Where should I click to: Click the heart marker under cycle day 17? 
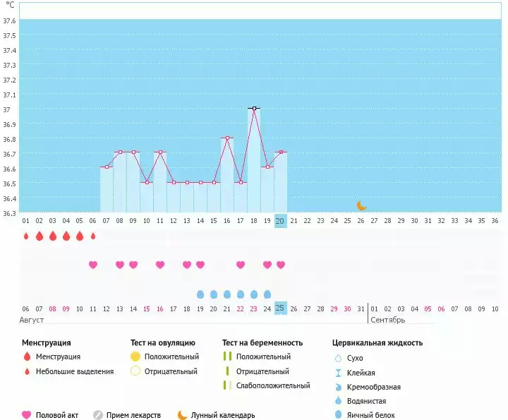coord(241,265)
